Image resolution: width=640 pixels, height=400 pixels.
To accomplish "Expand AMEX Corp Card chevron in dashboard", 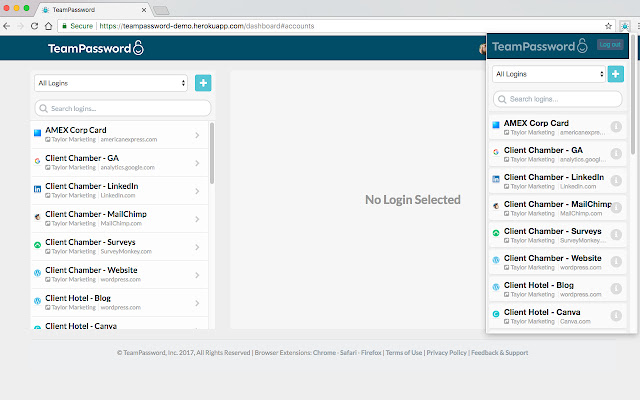I will coord(197,135).
